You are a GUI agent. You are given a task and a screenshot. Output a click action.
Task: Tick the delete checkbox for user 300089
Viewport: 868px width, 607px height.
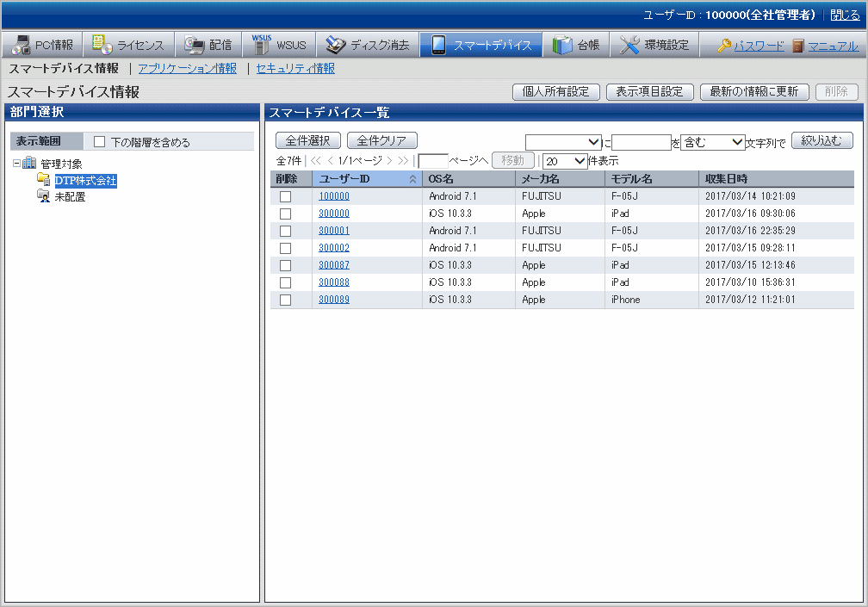(285, 300)
